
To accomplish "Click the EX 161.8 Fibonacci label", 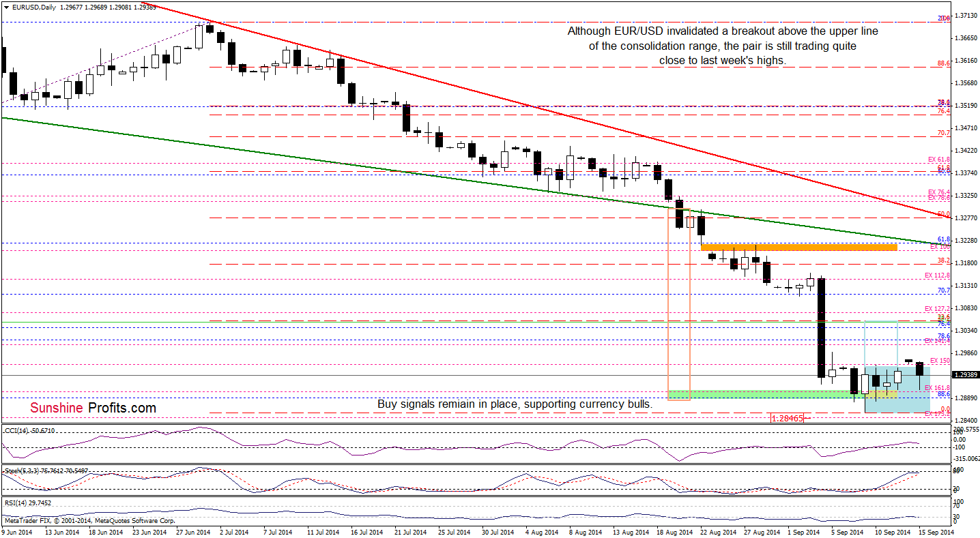I will (x=938, y=387).
